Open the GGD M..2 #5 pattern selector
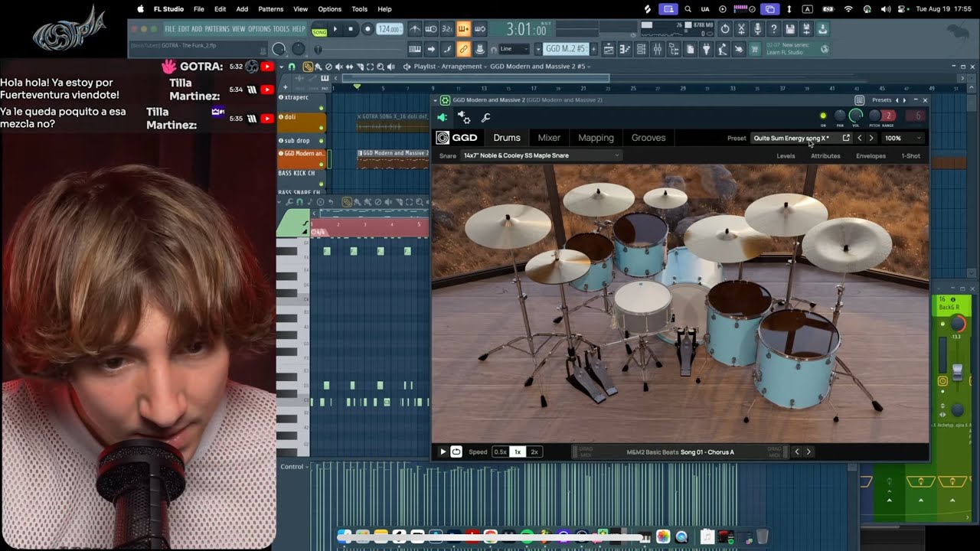The width and height of the screenshot is (980, 551). pos(566,49)
